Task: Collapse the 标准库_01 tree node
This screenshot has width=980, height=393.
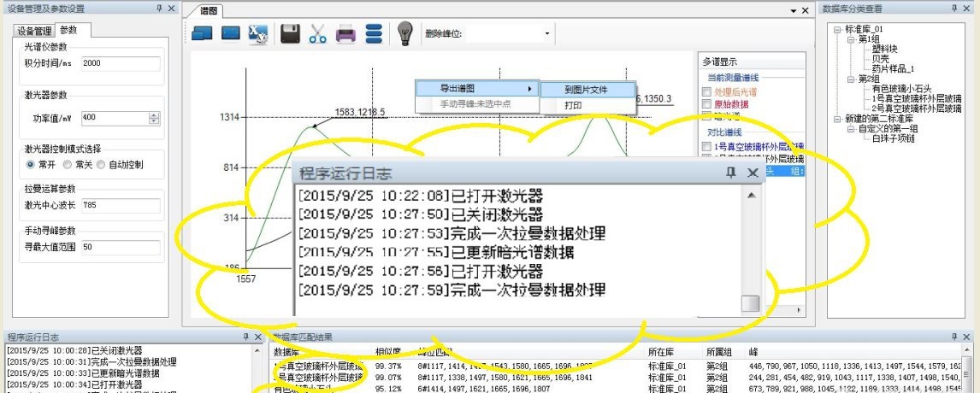Action: (837, 30)
